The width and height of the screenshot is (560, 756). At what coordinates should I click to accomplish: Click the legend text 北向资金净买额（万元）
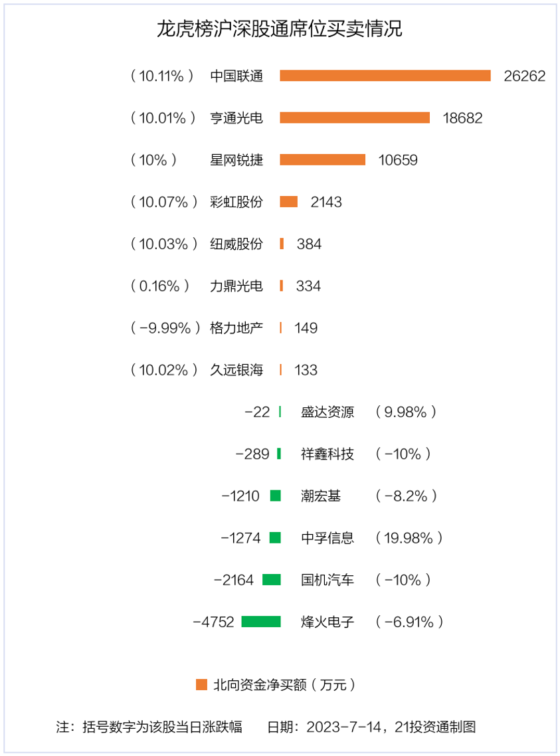(x=284, y=685)
